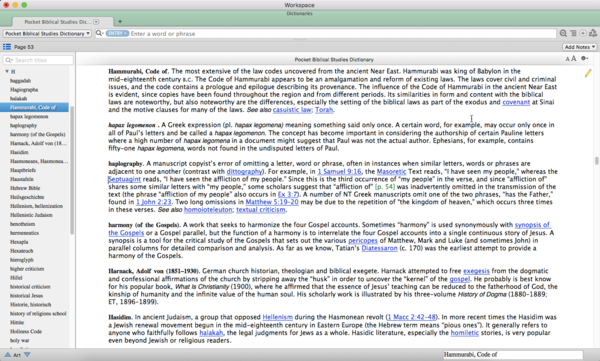The width and height of the screenshot is (600, 361).
Task: Open the dittography link
Action: (x=244, y=172)
